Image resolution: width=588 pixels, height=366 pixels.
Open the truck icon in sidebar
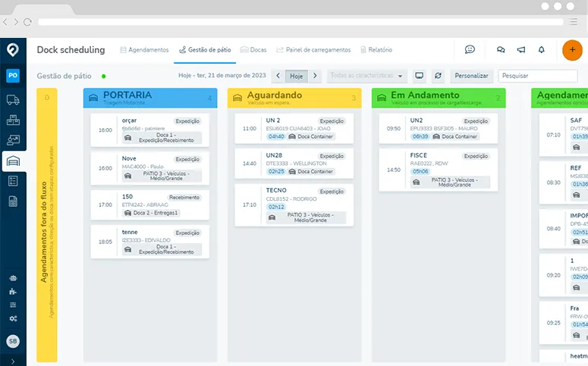13,100
